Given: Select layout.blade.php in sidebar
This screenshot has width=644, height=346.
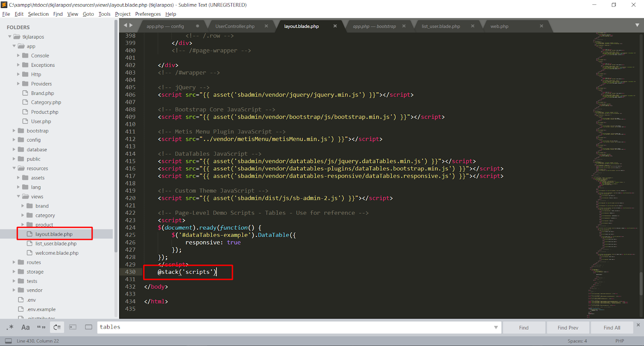Looking at the screenshot, I should [54, 234].
